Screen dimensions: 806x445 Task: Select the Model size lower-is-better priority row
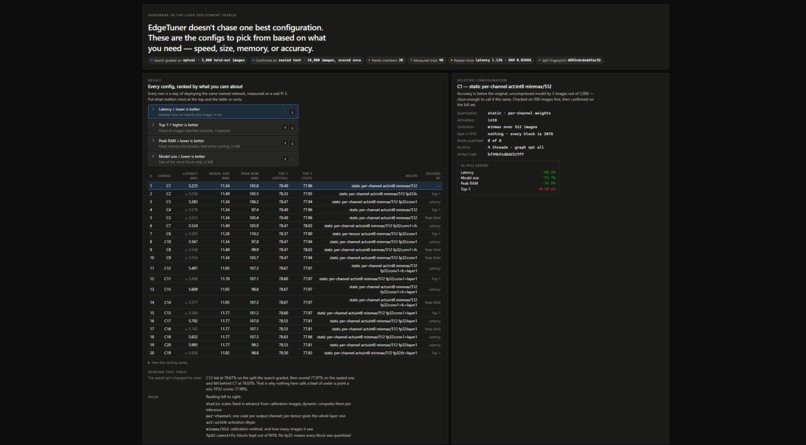tap(223, 159)
